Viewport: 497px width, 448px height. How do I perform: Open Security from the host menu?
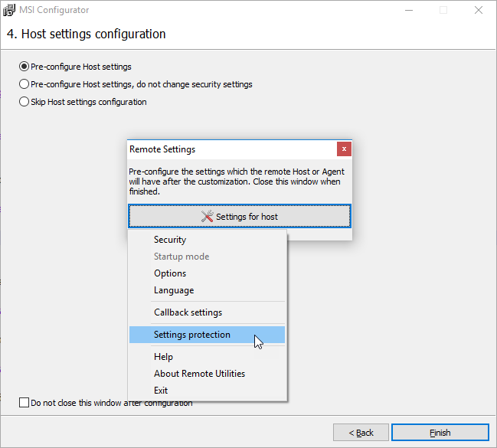[x=170, y=240]
